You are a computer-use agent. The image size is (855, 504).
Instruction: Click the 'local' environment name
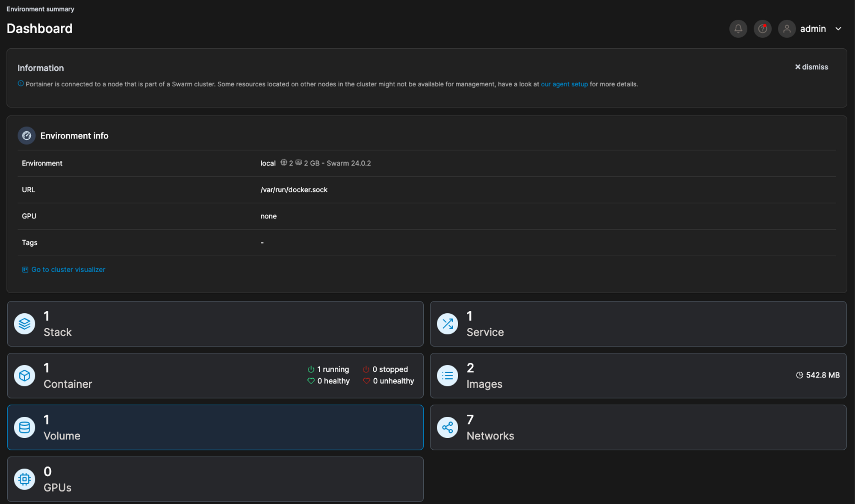268,163
